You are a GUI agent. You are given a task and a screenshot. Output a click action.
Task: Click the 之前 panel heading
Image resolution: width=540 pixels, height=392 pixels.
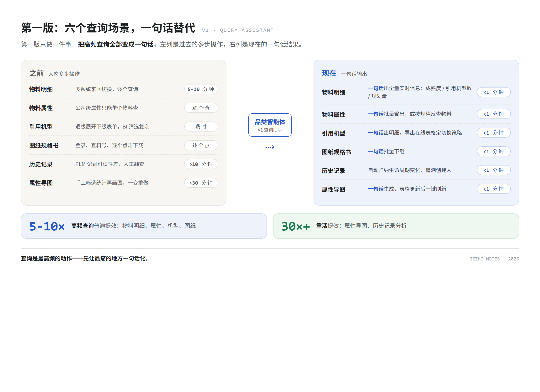[x=36, y=73]
